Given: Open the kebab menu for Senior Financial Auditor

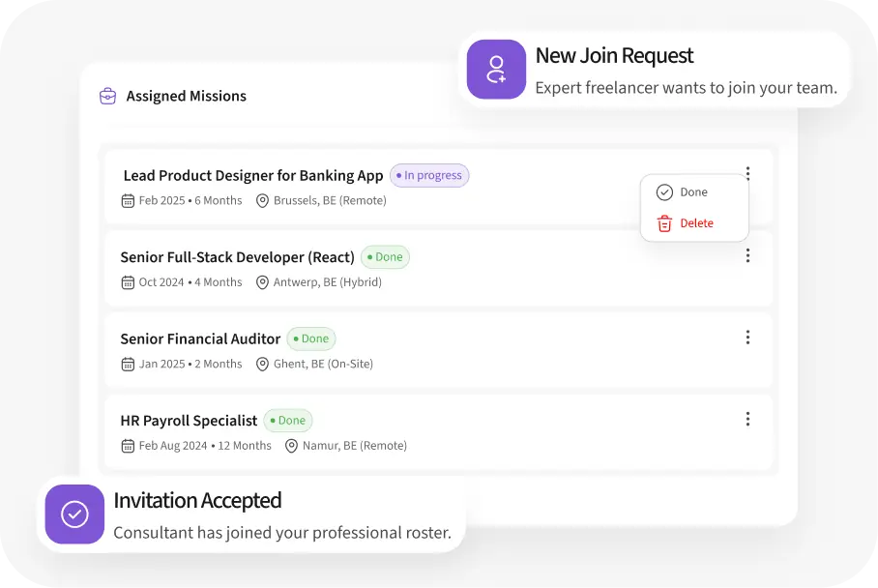Looking at the screenshot, I should 747,338.
